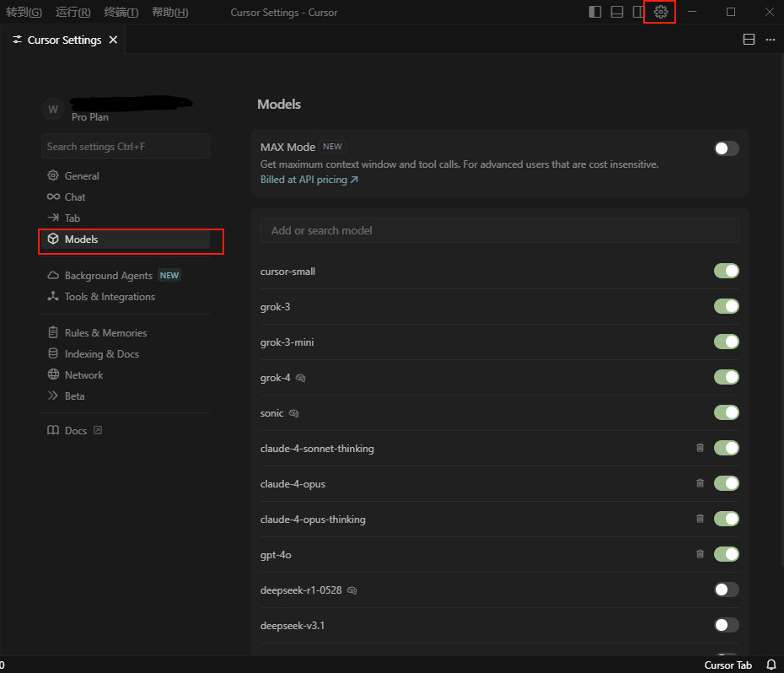This screenshot has height=673, width=784.
Task: Disable gpt-4o model toggle
Action: tap(727, 554)
